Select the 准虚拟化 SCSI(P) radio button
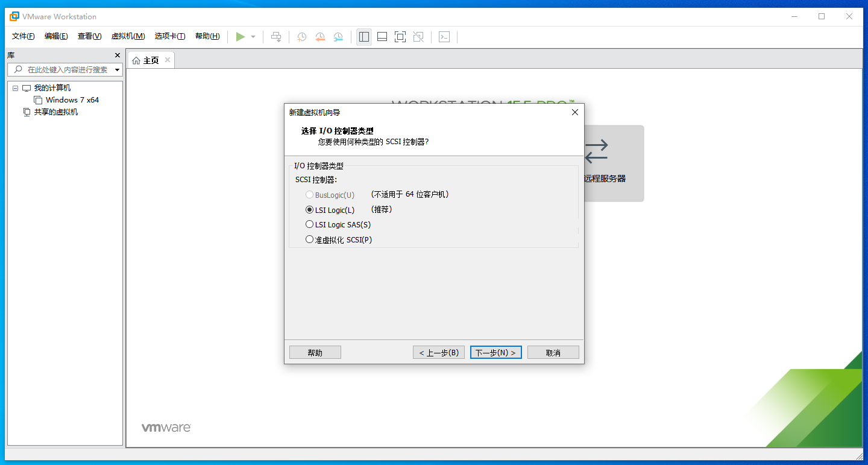The width and height of the screenshot is (868, 465). coord(309,239)
